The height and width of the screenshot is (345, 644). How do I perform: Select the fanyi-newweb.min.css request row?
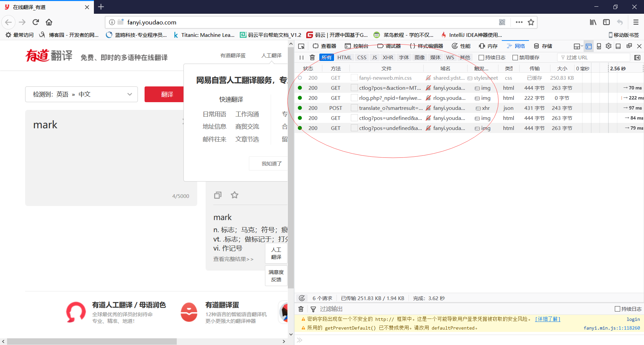tap(469, 78)
